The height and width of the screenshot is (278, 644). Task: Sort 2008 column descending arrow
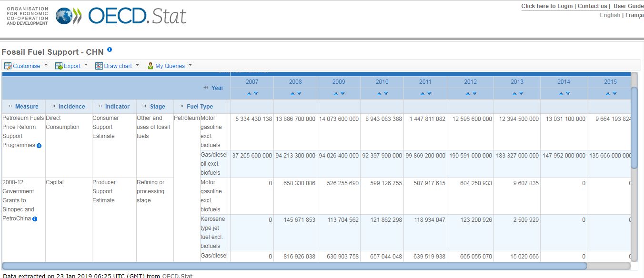point(299,94)
